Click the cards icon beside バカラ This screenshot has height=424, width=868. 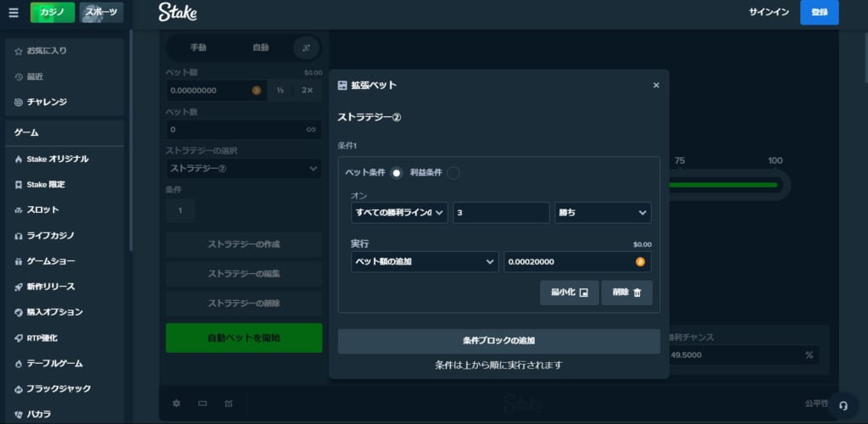click(x=19, y=414)
